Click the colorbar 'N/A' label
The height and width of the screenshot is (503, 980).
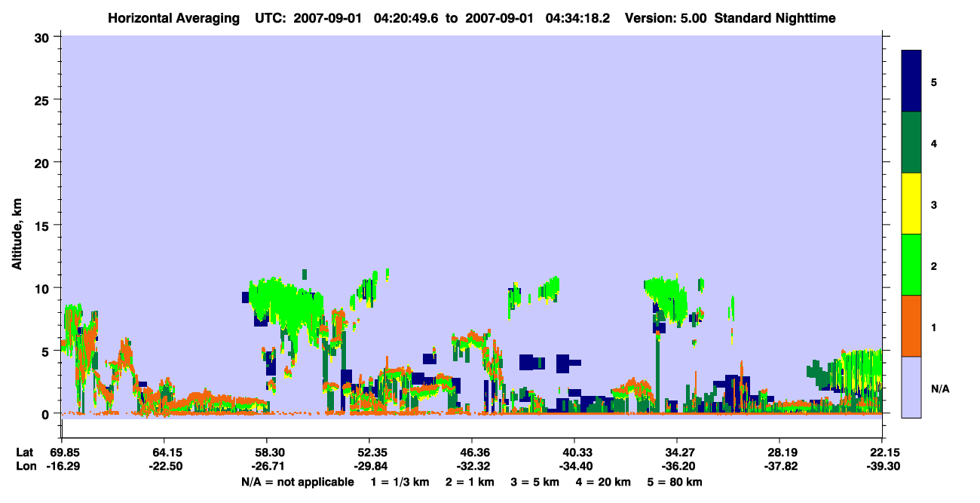pyautogui.click(x=940, y=388)
